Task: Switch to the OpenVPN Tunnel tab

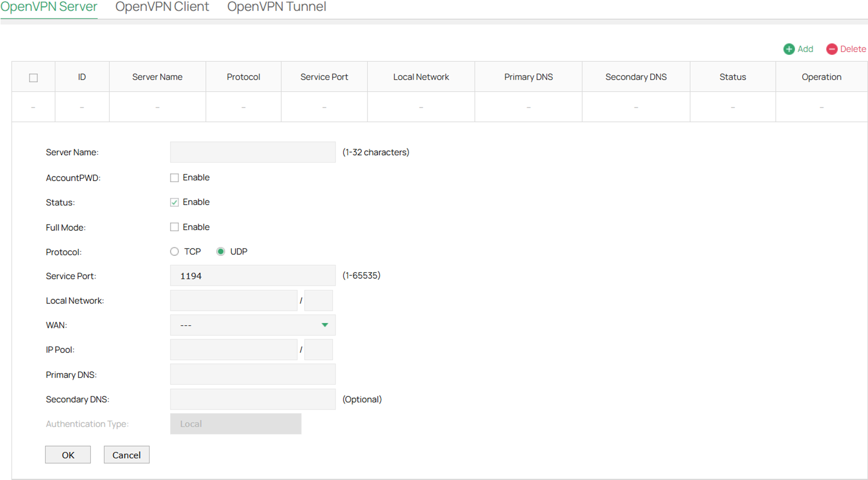Action: point(276,7)
